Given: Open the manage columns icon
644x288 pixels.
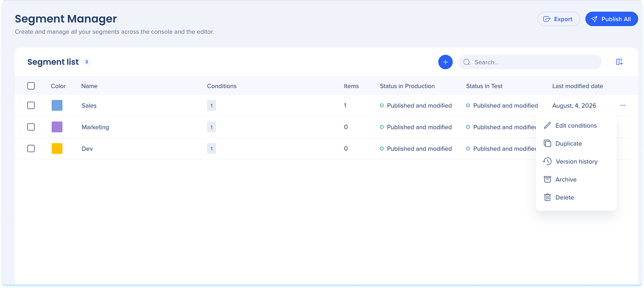Looking at the screenshot, I should pos(619,62).
